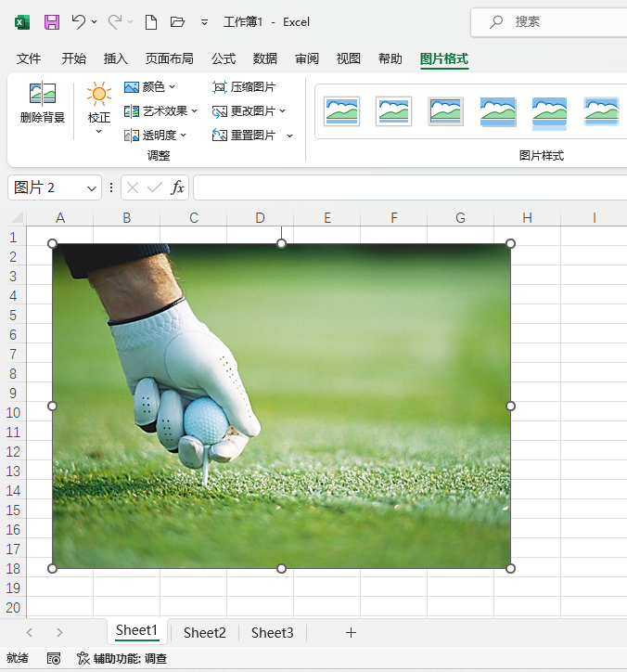
Task: Open the 校正 corrections dropdown
Action: point(99,108)
